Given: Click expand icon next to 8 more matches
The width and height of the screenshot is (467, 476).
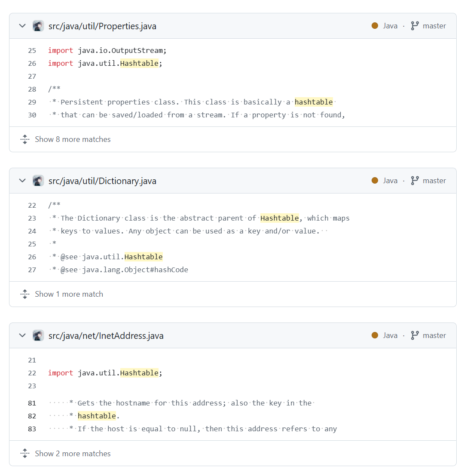Looking at the screenshot, I should click(25, 139).
